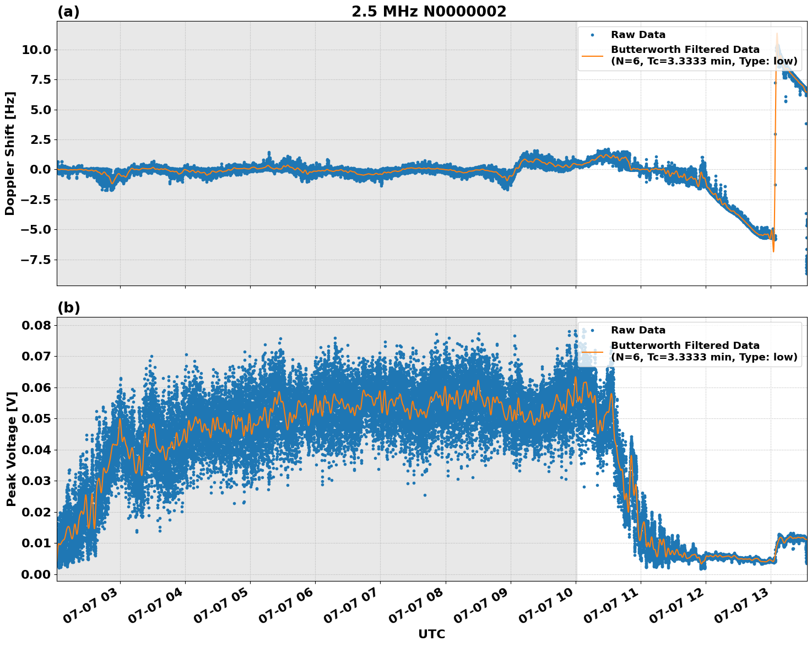
Task: Click the "07-07 10" time tick label
Action: pyautogui.click(x=547, y=606)
